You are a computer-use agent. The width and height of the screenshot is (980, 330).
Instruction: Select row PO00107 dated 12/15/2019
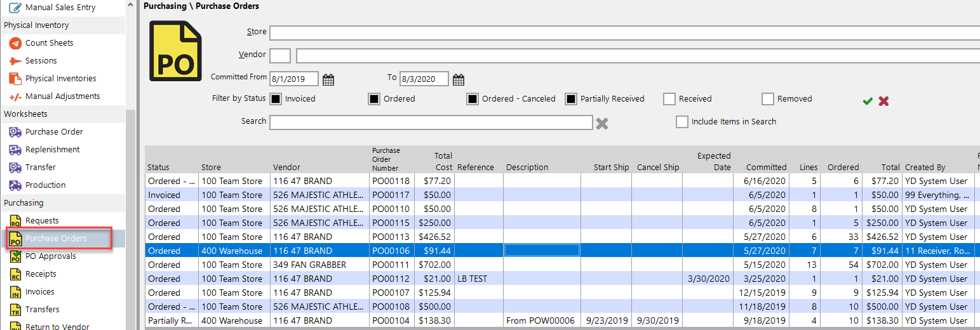562,293
